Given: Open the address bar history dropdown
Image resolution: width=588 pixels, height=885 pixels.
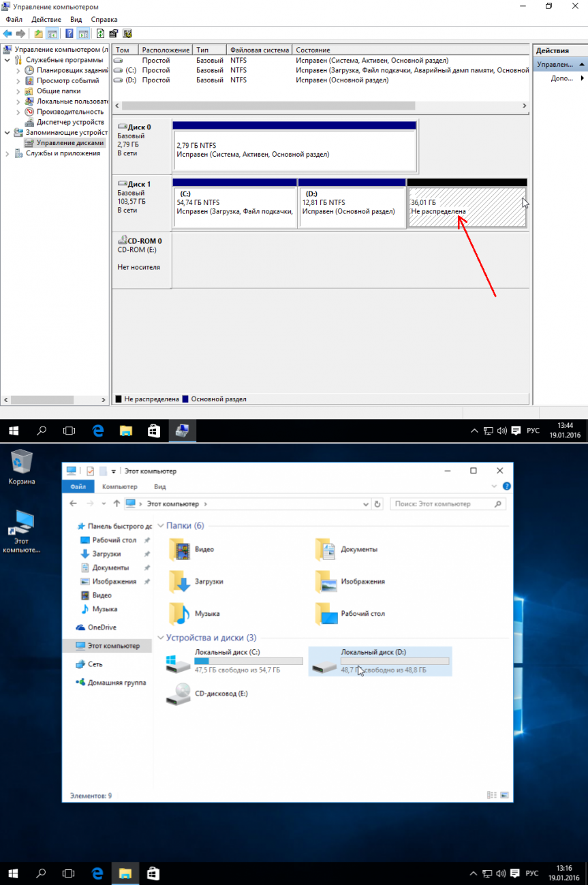Looking at the screenshot, I should tap(366, 504).
